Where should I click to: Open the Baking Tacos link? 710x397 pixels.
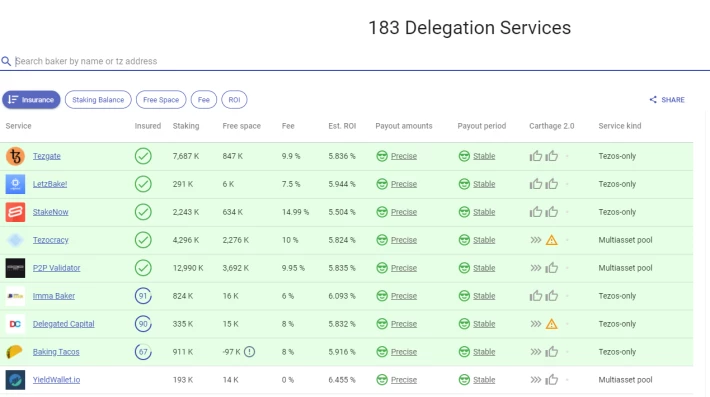point(56,352)
